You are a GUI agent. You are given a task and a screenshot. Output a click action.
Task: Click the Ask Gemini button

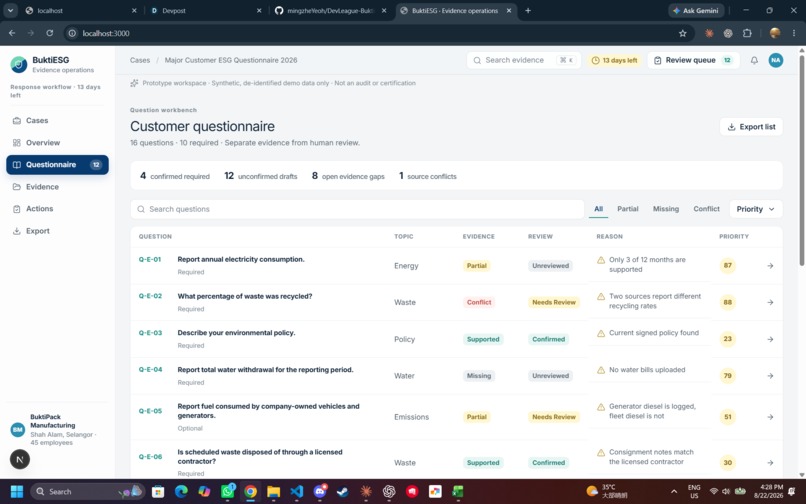tap(696, 10)
